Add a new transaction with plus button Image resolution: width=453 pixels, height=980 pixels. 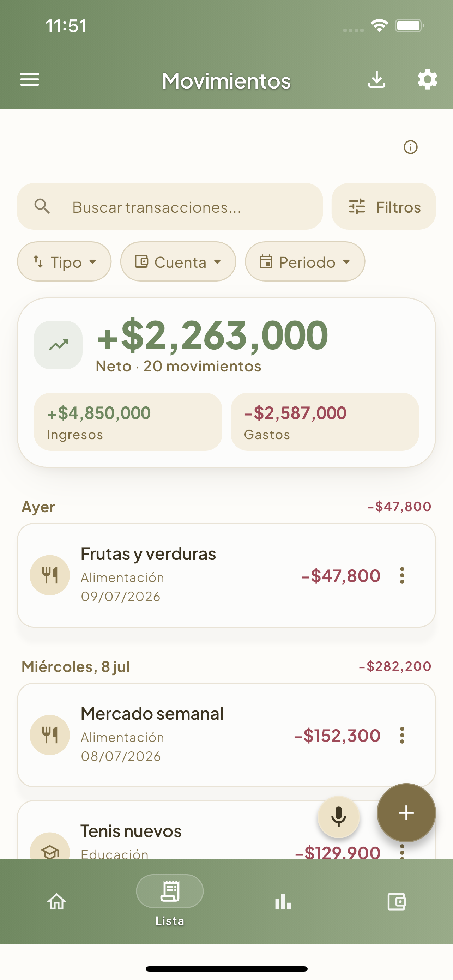[x=406, y=812]
